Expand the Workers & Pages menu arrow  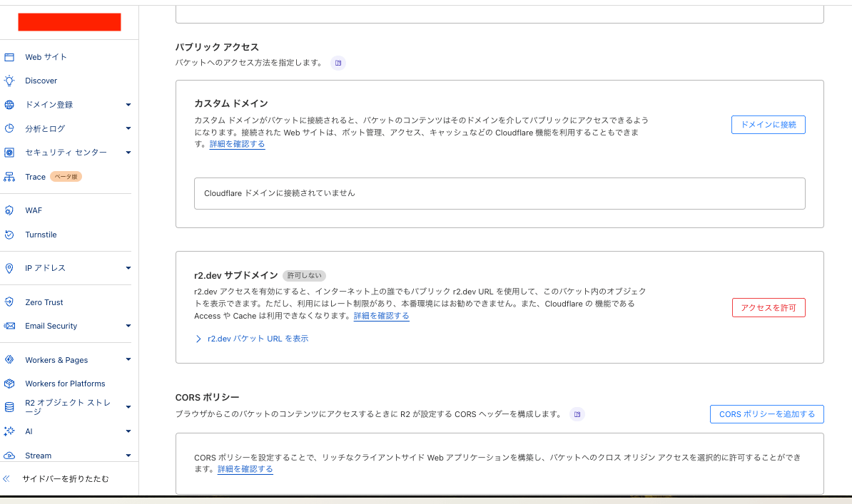click(x=128, y=359)
